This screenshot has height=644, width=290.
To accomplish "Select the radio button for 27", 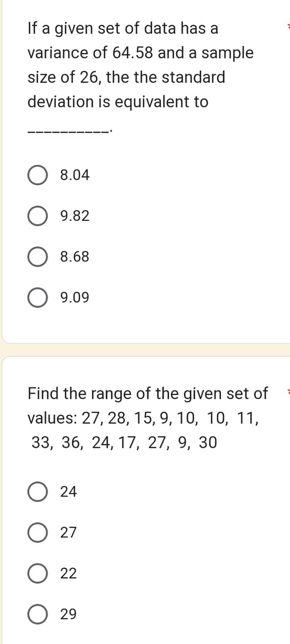I will pyautogui.click(x=37, y=533).
